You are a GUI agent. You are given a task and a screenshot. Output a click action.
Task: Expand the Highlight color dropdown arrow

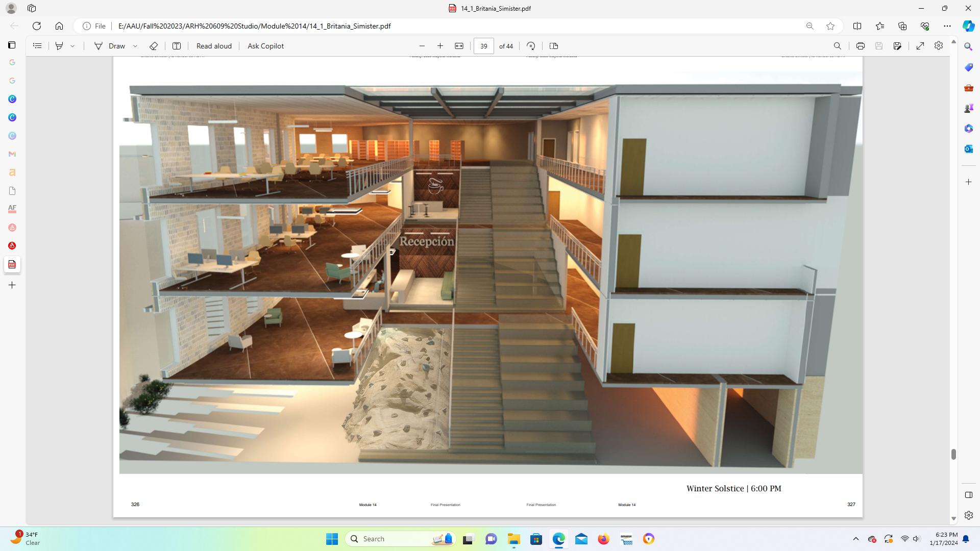coord(72,46)
